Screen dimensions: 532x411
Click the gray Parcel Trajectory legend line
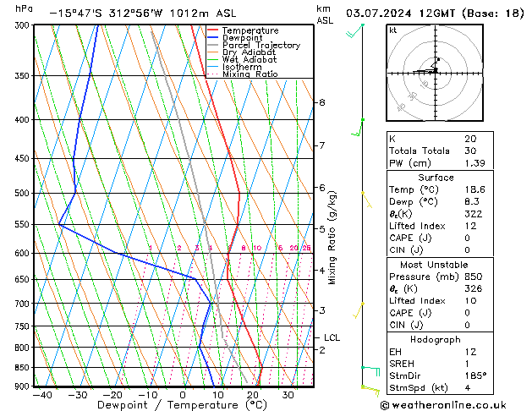tap(213, 45)
